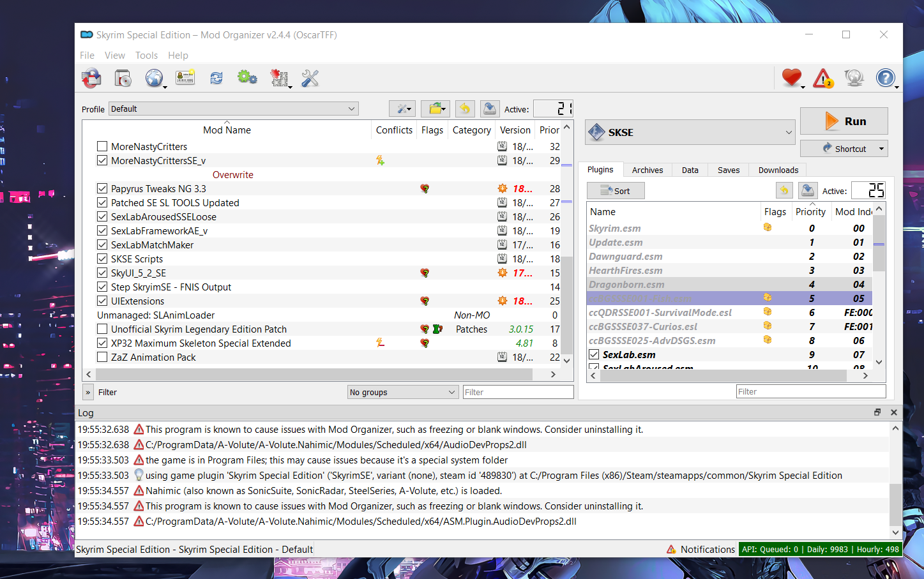Float the Log panel
Image resolution: width=924 pixels, height=579 pixels.
[877, 412]
